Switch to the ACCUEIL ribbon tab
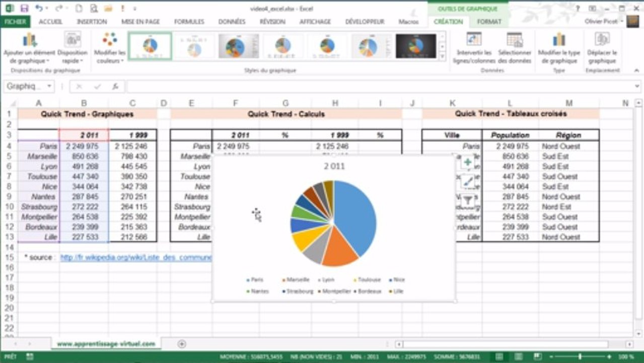This screenshot has height=363, width=644. click(50, 22)
